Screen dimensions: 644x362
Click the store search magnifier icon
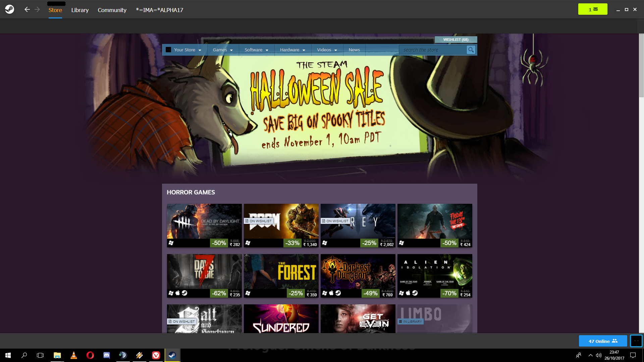(x=471, y=50)
